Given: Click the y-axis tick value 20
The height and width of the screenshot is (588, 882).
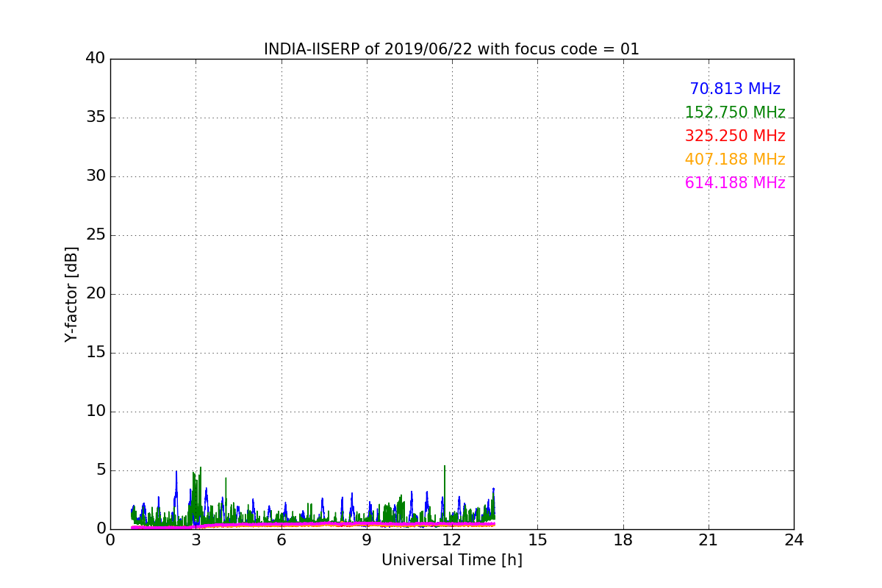Looking at the screenshot, I should (96, 294).
